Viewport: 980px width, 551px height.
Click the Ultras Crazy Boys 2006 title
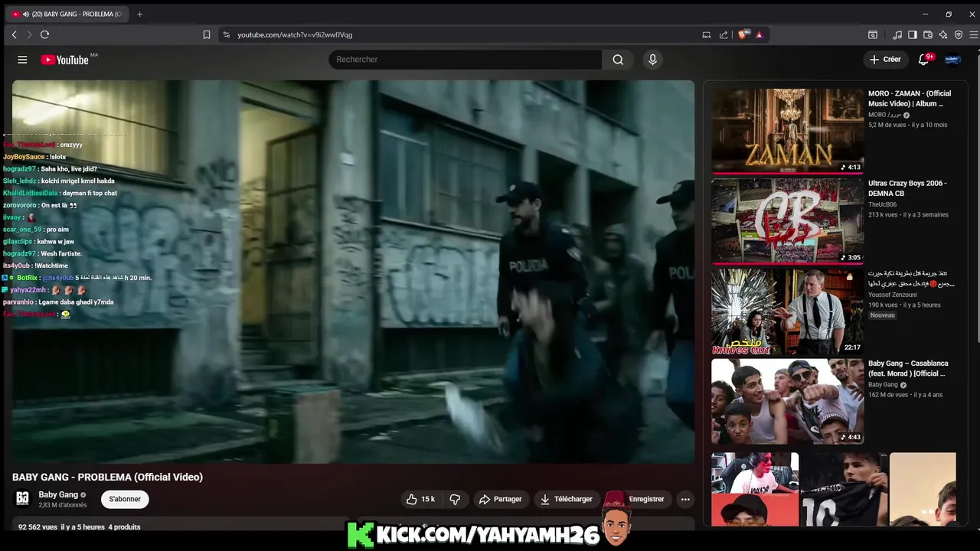(x=907, y=188)
